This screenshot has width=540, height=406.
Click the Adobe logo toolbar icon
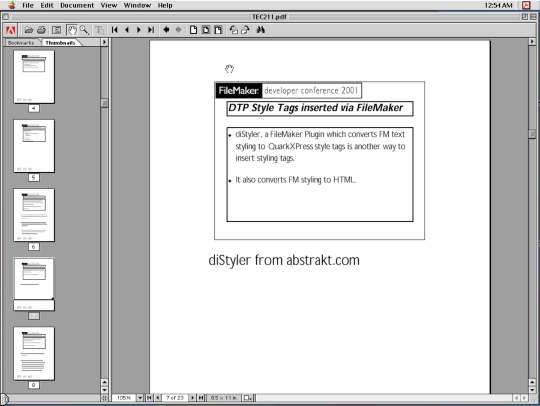11,30
